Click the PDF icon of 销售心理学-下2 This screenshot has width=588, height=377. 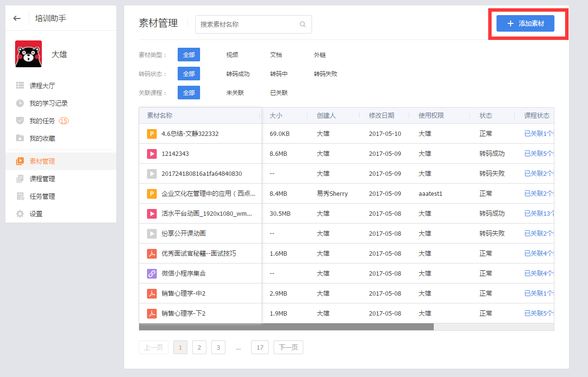(x=152, y=313)
